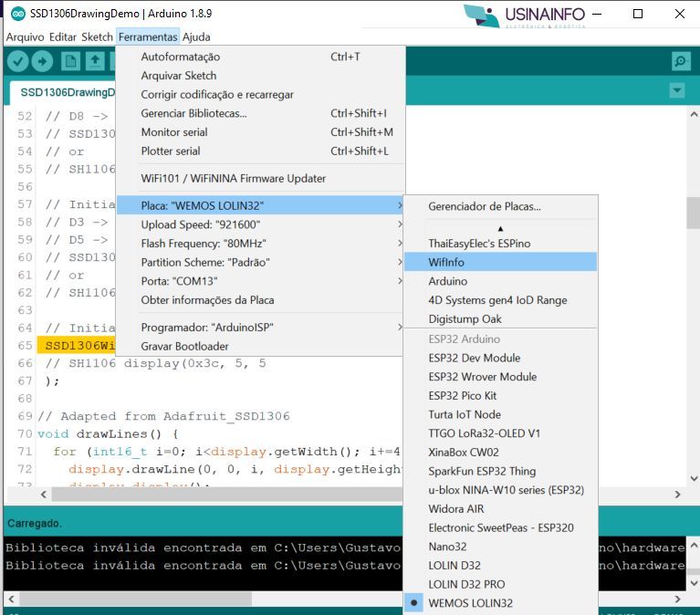Choose Autoformatação from the tools menu
The height and width of the screenshot is (615, 700).
point(260,57)
